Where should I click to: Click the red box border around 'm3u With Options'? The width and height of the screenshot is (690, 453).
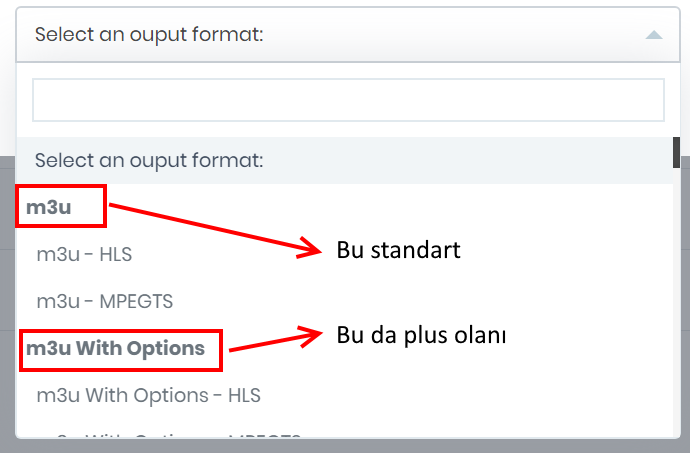[x=222, y=348]
